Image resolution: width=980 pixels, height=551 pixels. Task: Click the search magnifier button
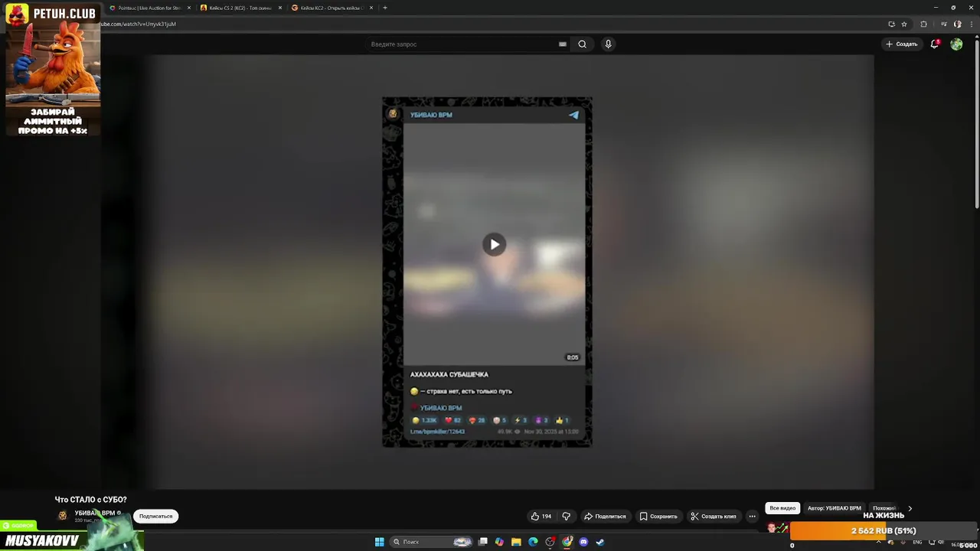[582, 44]
